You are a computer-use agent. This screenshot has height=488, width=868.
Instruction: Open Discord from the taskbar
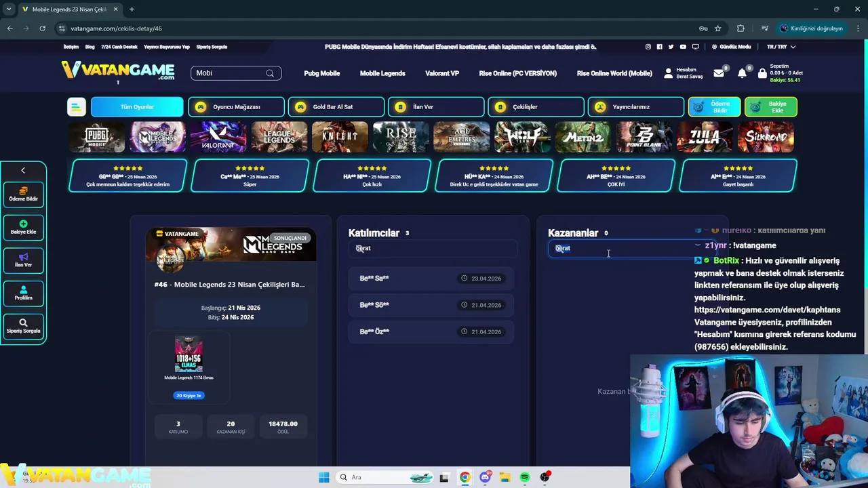pos(485,477)
